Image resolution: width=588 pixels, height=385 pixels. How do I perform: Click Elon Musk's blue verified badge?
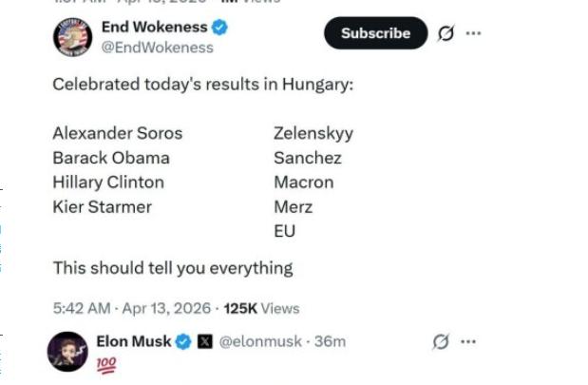pos(183,341)
